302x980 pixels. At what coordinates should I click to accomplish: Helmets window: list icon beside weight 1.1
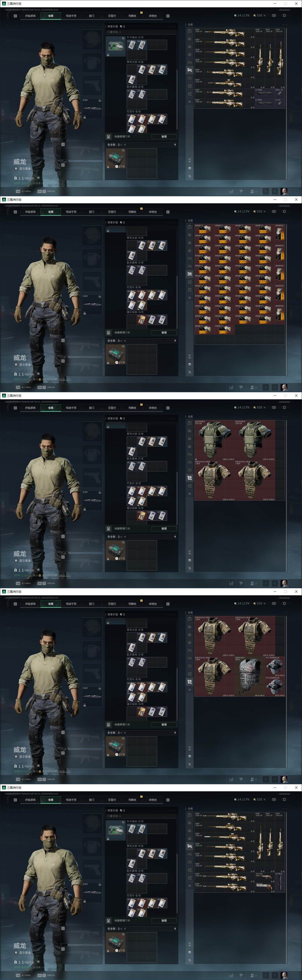click(39, 765)
